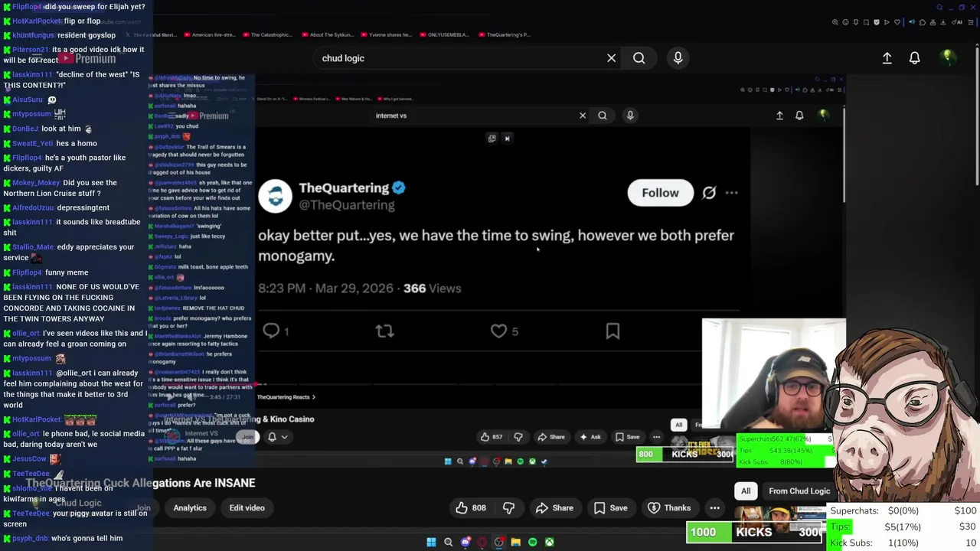Like the video showing 857 likes
Viewport: 980px width, 551px height.
(491, 437)
